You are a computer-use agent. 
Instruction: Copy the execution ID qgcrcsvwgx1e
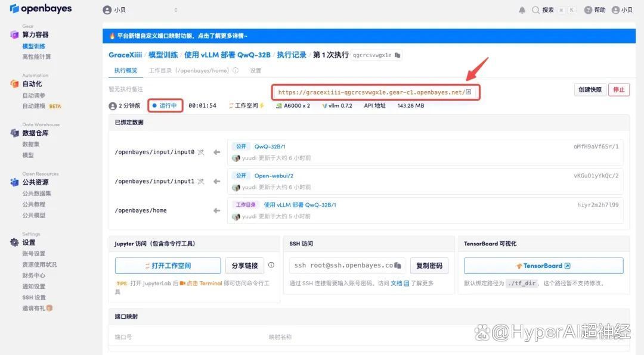[x=398, y=55]
